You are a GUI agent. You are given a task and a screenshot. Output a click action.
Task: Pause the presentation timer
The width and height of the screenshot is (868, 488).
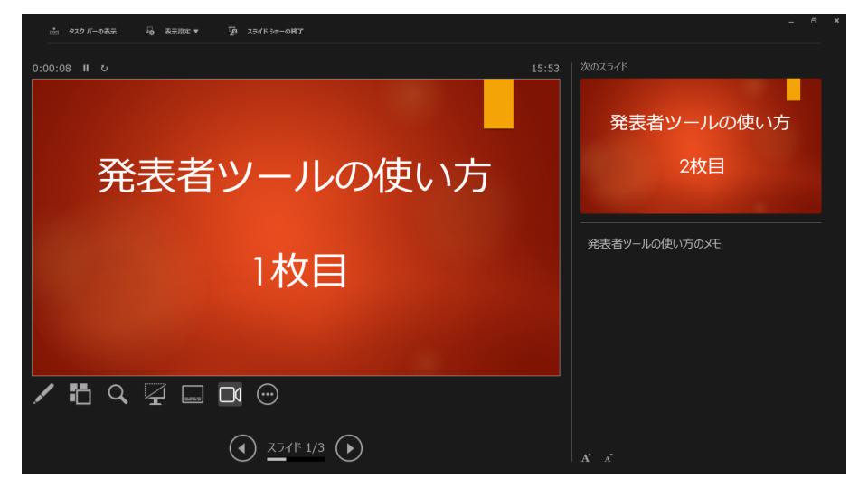[x=86, y=68]
